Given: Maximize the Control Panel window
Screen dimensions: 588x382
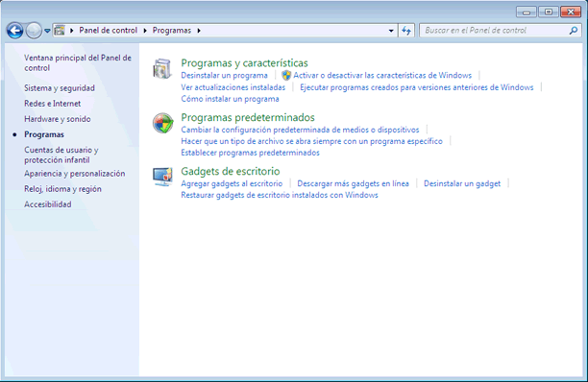Looking at the screenshot, I should coord(549,12).
